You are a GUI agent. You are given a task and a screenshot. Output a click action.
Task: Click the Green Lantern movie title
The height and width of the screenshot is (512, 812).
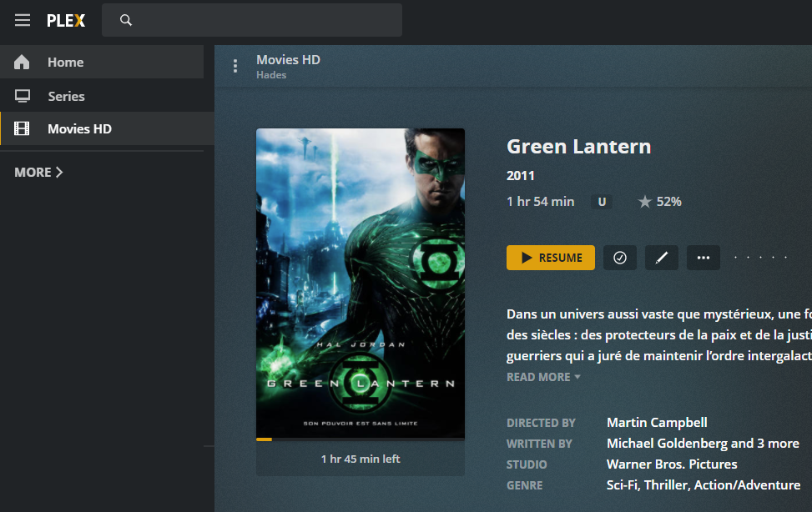(x=578, y=147)
